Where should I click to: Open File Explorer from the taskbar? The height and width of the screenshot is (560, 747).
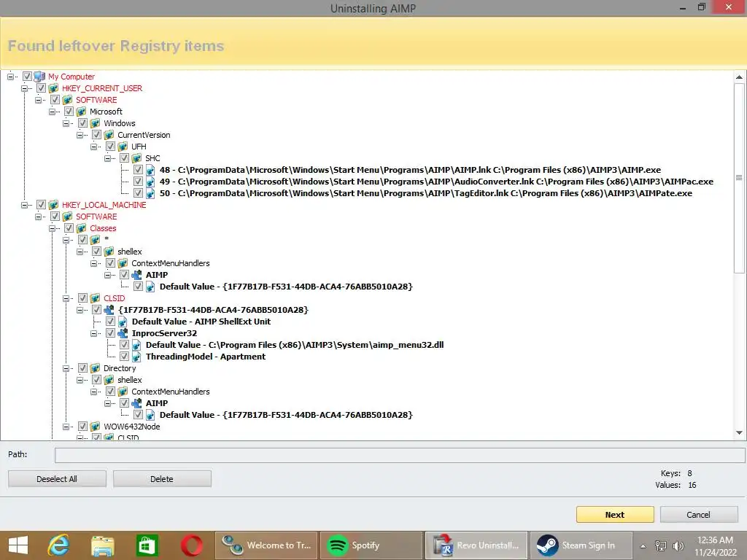click(x=102, y=545)
